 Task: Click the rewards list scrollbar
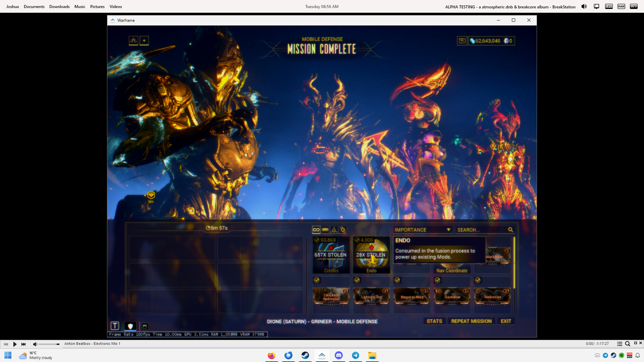(x=514, y=262)
